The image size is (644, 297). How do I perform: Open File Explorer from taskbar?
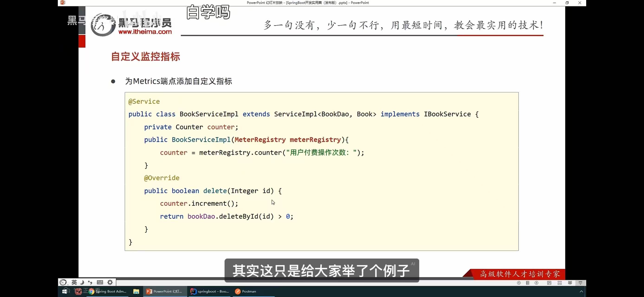(136, 291)
